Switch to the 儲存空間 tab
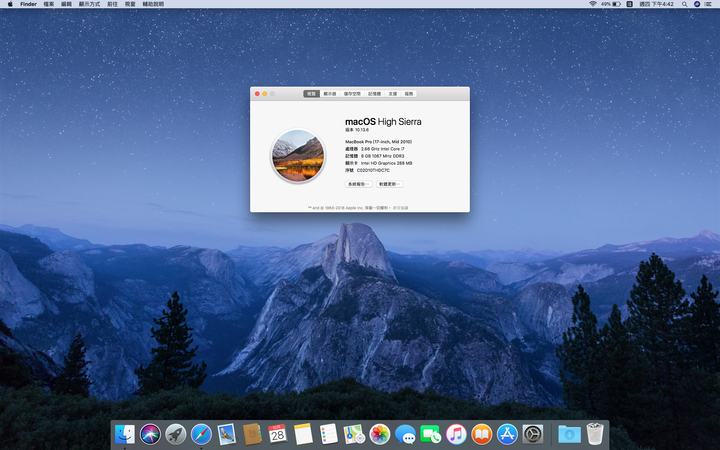This screenshot has width=720, height=450. [352, 94]
